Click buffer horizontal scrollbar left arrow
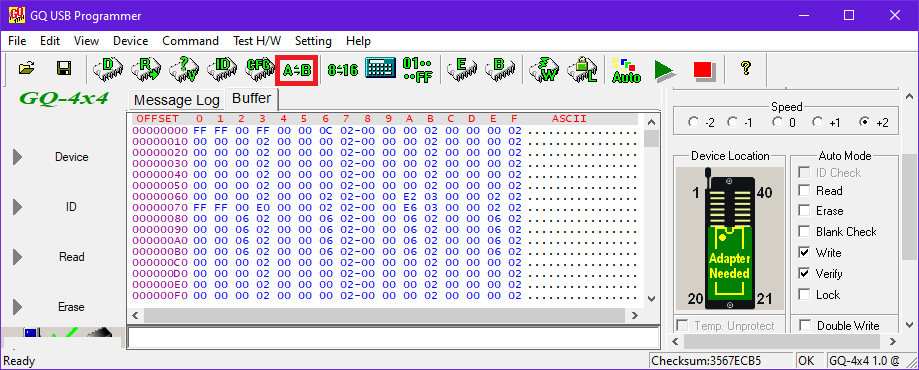Viewport: 919px width, 370px height. [x=135, y=315]
